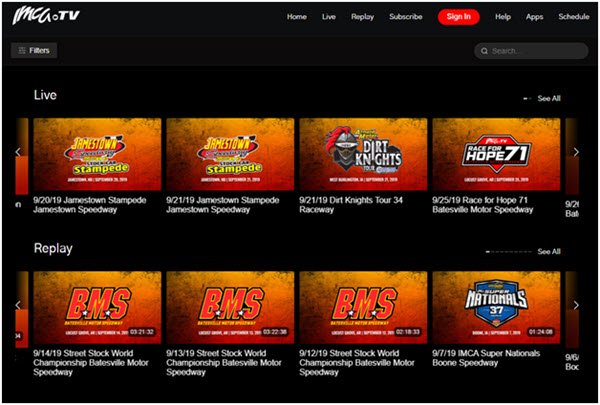Click the red Sign In button
This screenshot has width=600, height=405.
click(458, 17)
